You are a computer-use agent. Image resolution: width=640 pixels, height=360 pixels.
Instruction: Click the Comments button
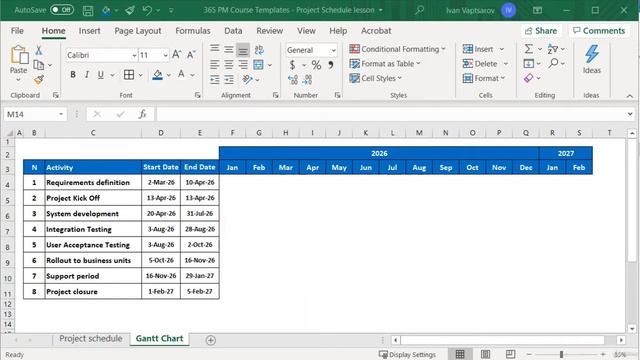click(599, 31)
